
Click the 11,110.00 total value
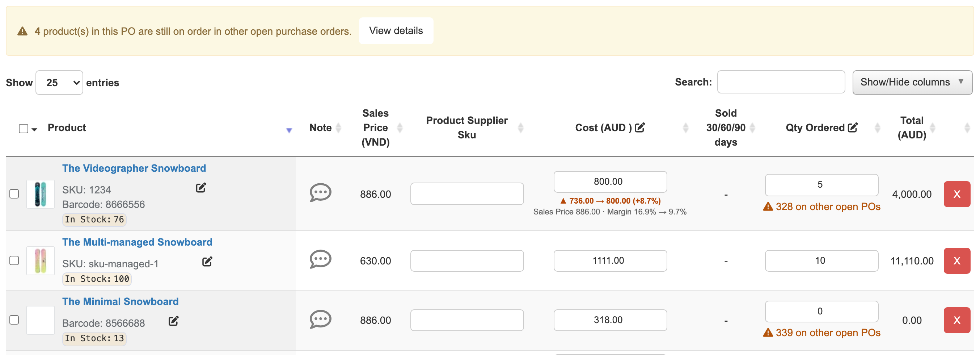tap(912, 261)
